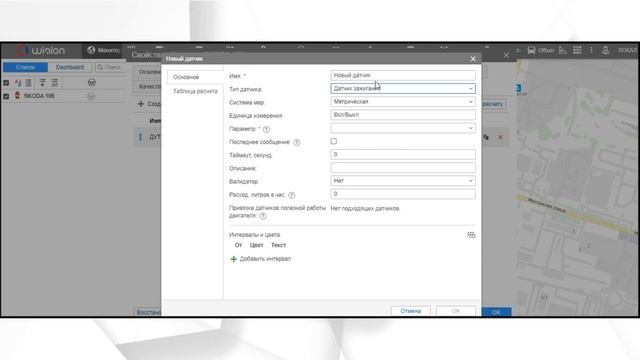Click the Единица измерения field
640x360 pixels.
pyautogui.click(x=402, y=115)
